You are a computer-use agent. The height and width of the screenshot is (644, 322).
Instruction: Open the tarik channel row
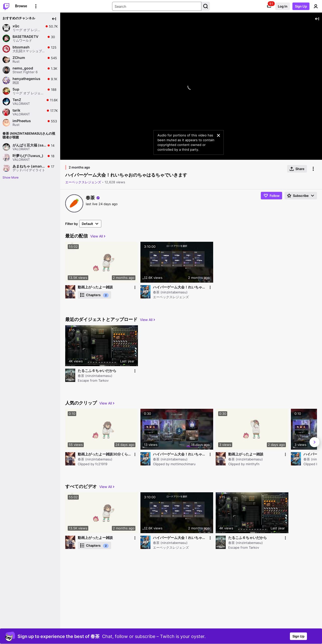tap(30, 112)
